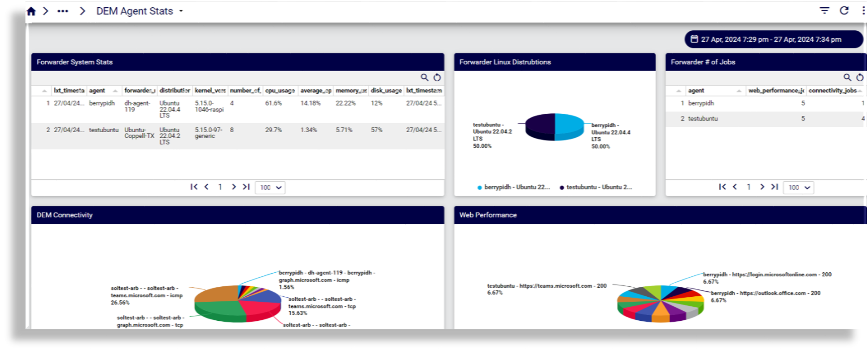Select berrypidh cell in System Stats table

pyautogui.click(x=102, y=103)
